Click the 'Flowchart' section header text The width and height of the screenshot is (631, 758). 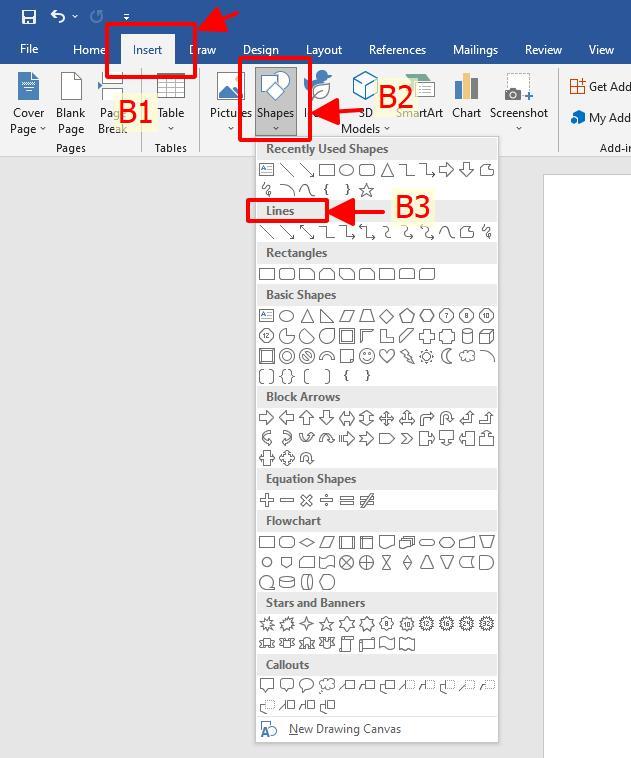(293, 521)
